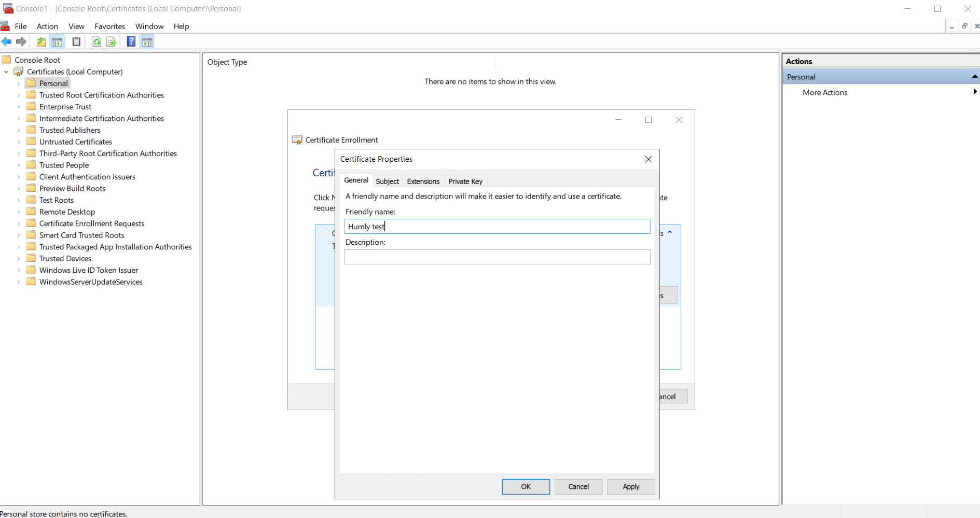980x518 pixels.
Task: Click the gray Forward arrow in toolbar
Action: [21, 42]
